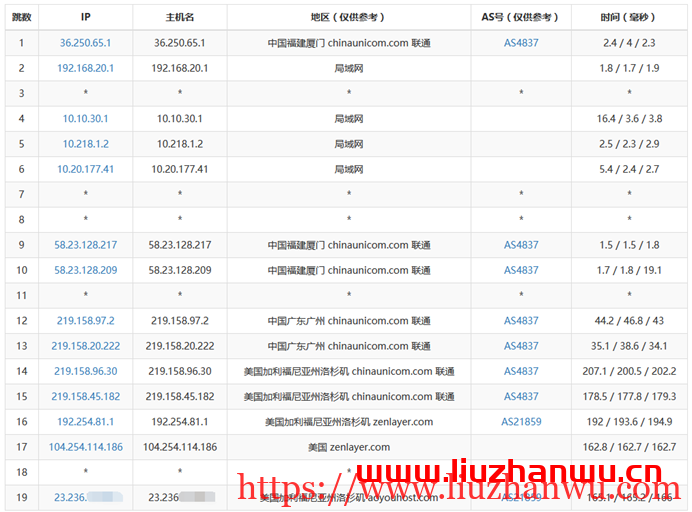Select time value 192 / 193.6 / 194.9
The width and height of the screenshot is (692, 512).
tap(629, 422)
